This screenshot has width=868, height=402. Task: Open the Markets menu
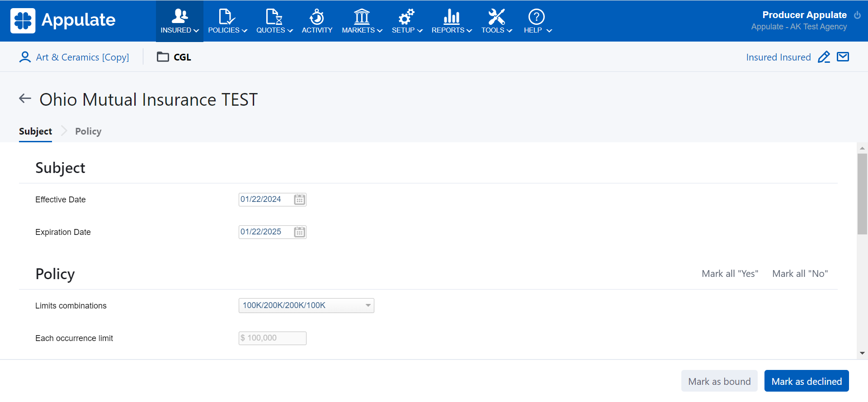[x=362, y=21]
